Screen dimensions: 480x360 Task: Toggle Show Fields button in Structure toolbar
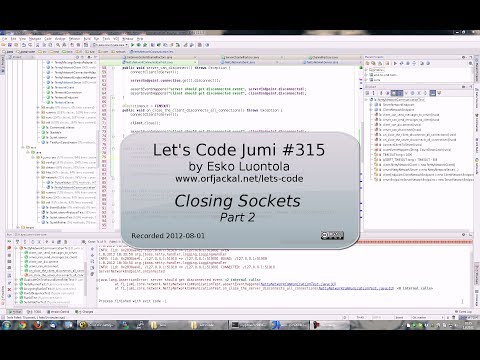(x=394, y=93)
